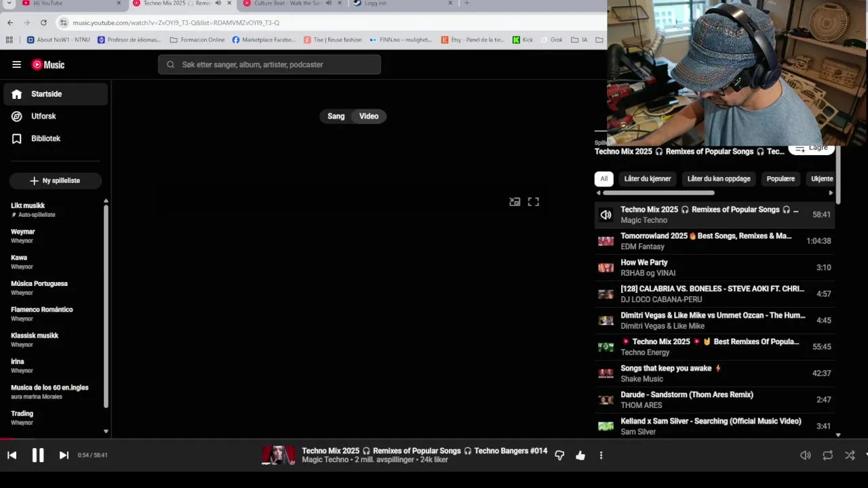868x488 pixels.
Task: Switch to the YouTube browser tab
Action: point(71,3)
